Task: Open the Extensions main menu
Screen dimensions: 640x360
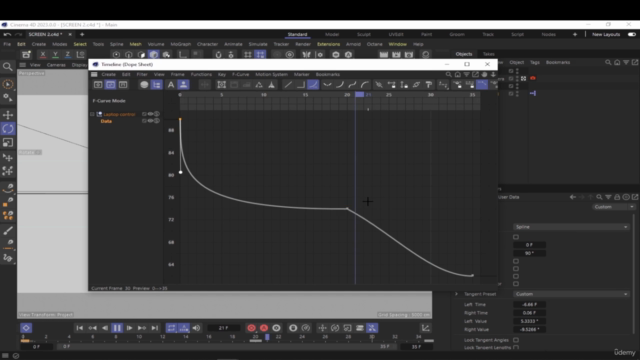Action: [x=328, y=44]
